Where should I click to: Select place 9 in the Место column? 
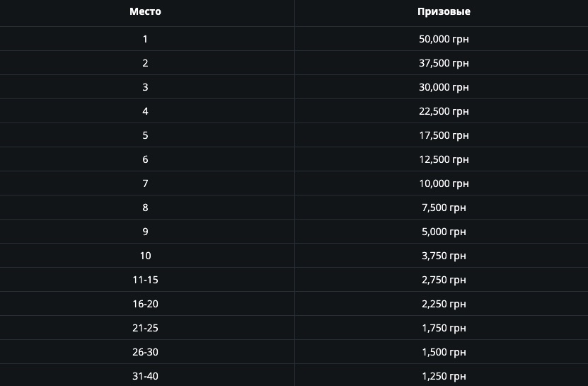[x=145, y=232]
